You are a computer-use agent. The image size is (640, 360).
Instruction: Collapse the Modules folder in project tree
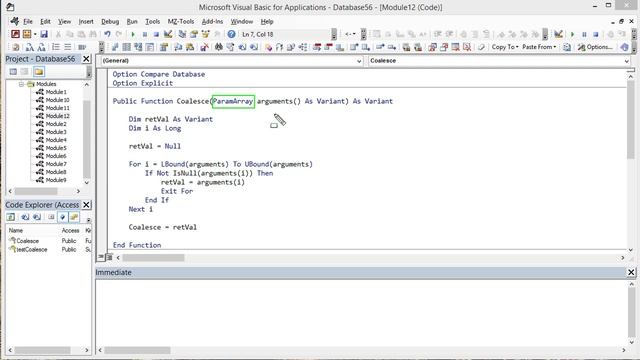pyautogui.click(x=21, y=84)
